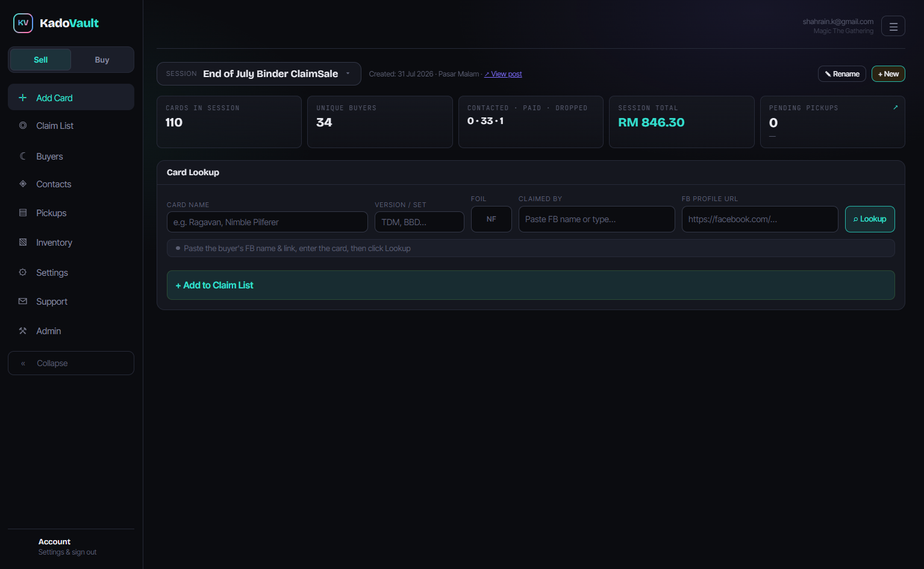This screenshot has width=924, height=569.
Task: Click the Inventory hatched-box icon
Action: (23, 242)
